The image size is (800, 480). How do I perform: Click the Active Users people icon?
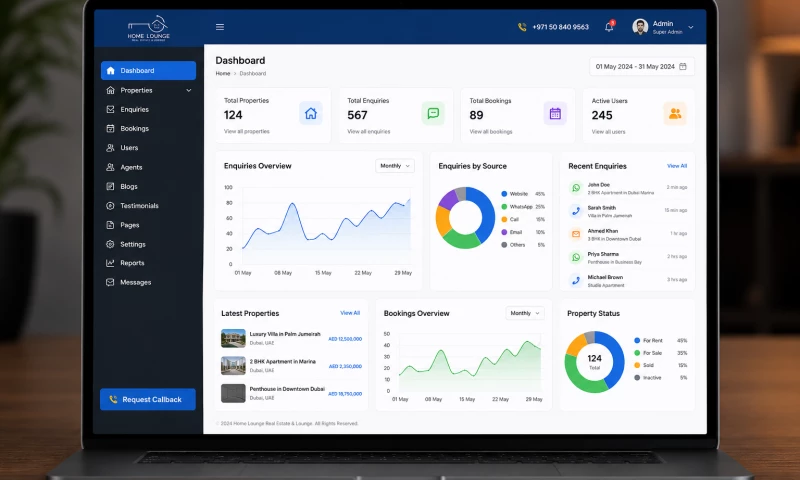tap(675, 113)
